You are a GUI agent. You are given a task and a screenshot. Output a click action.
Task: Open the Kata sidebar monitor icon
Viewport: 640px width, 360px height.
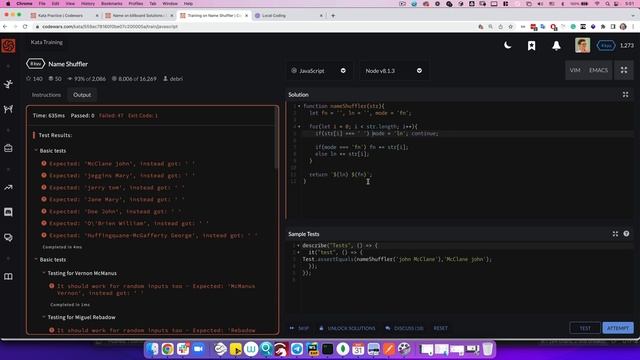coord(8,212)
